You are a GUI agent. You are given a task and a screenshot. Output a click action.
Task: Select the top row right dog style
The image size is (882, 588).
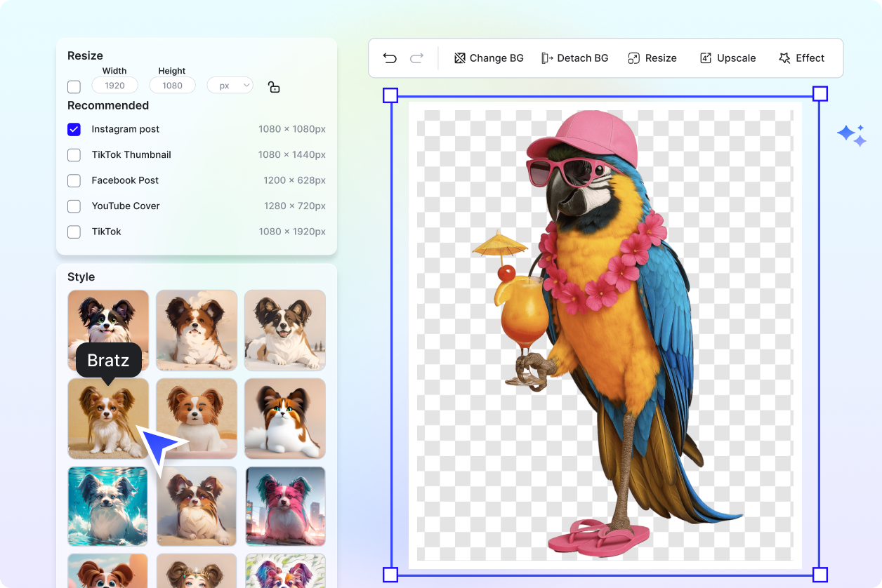(285, 330)
